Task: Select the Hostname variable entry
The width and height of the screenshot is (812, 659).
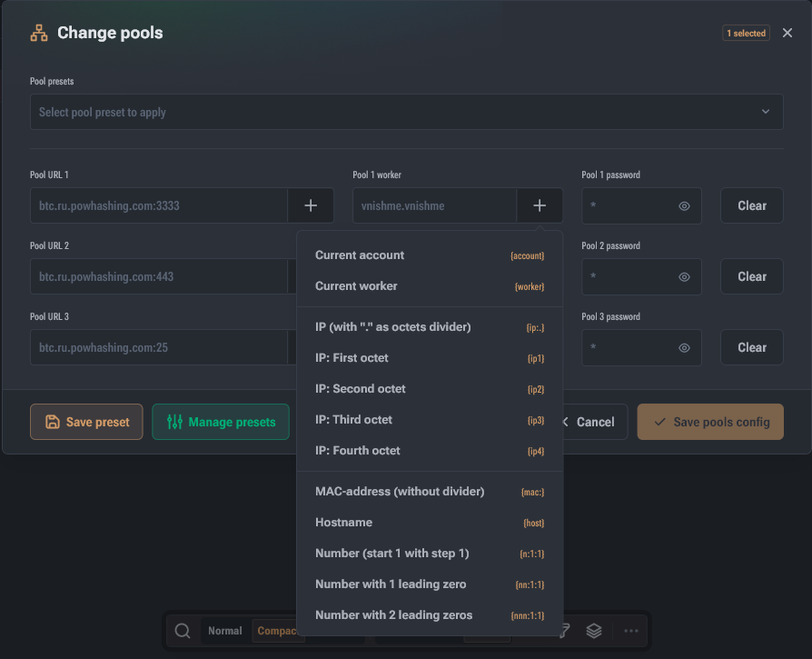Action: [x=430, y=523]
